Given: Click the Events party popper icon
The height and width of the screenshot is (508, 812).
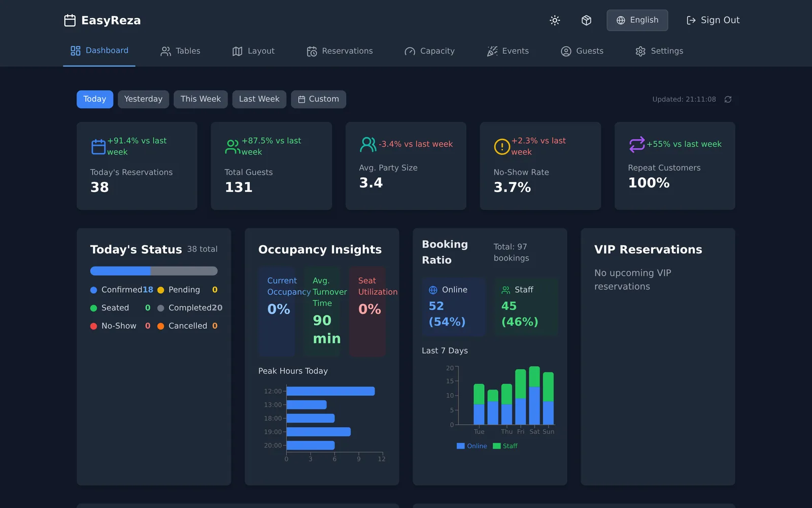Looking at the screenshot, I should (492, 51).
